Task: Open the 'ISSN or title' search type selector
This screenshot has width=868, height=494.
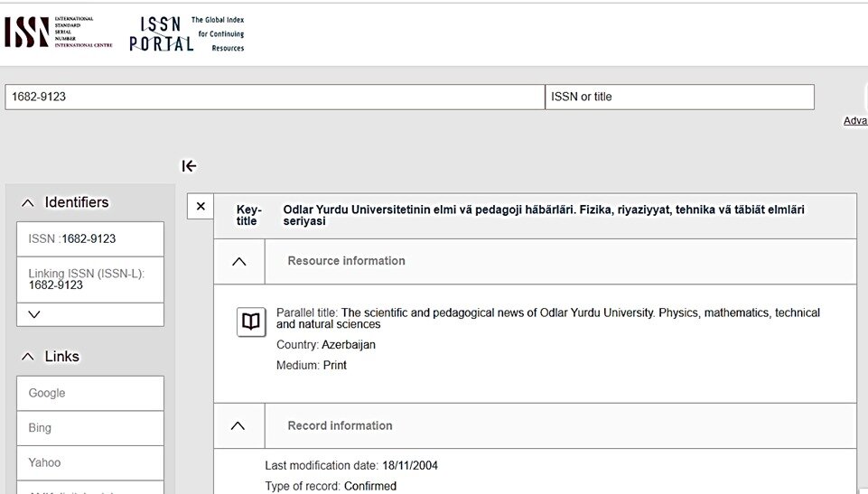Action: pyautogui.click(x=678, y=97)
